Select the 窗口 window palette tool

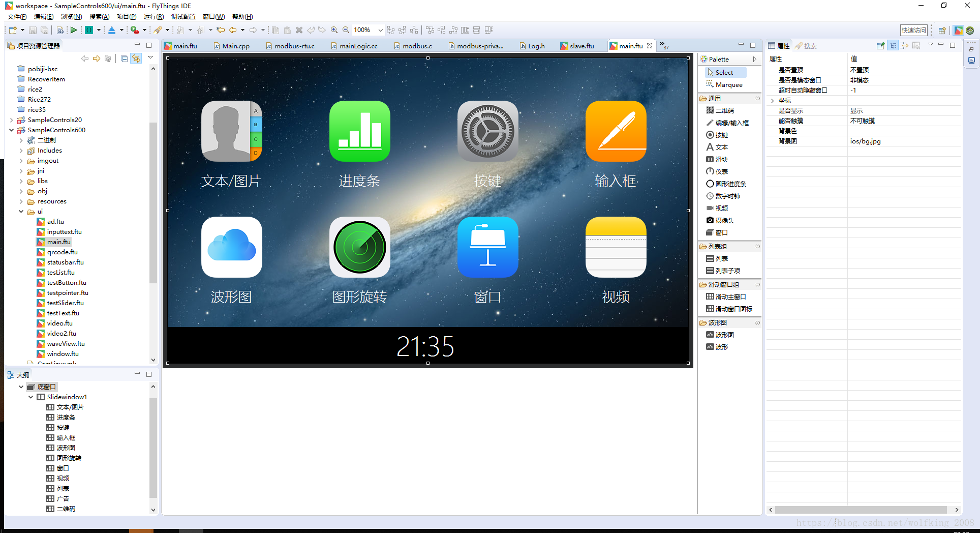(x=717, y=232)
